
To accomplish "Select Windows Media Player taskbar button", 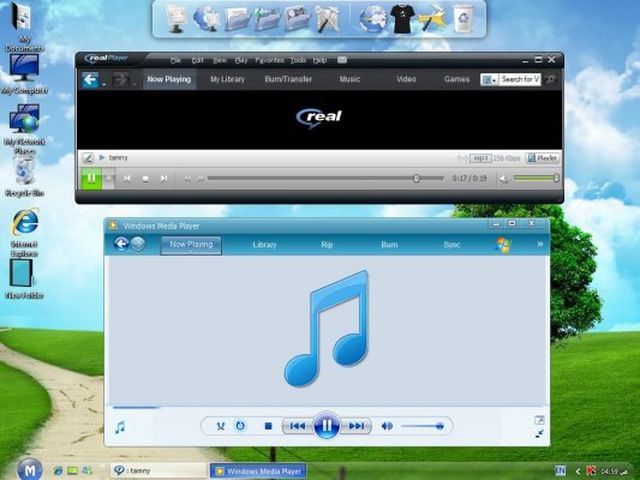I will pyautogui.click(x=258, y=471).
